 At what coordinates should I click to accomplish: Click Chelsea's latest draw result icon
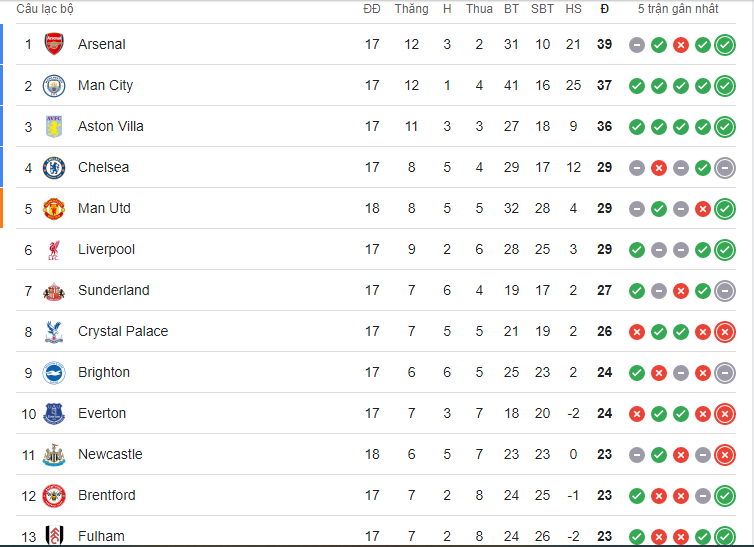pyautogui.click(x=725, y=167)
